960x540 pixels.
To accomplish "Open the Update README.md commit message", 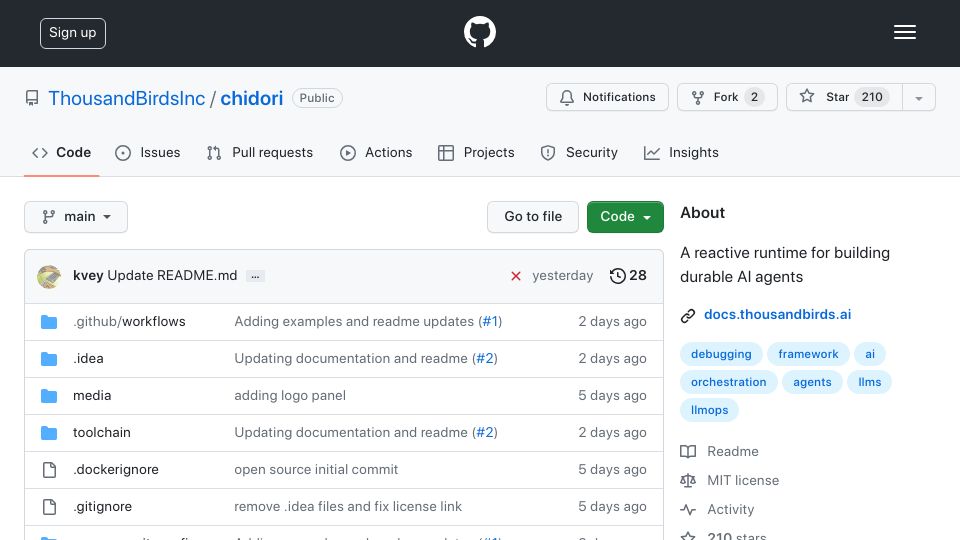I will tap(172, 276).
